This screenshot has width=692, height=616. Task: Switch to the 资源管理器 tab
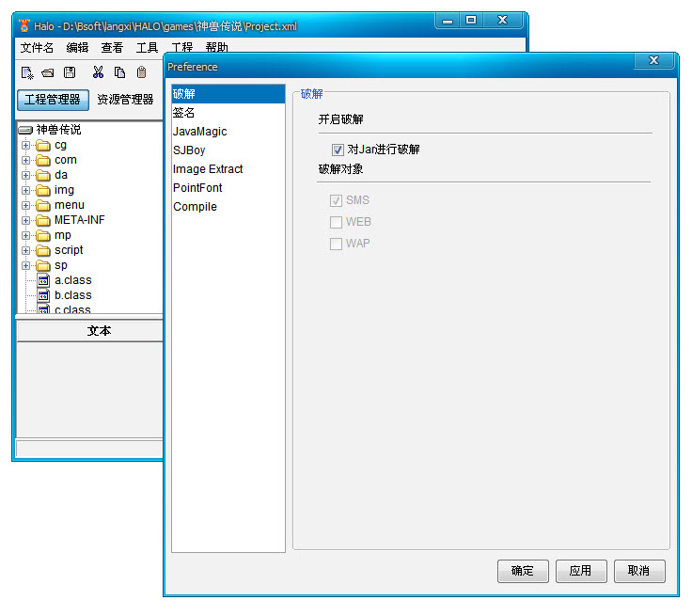[x=125, y=100]
